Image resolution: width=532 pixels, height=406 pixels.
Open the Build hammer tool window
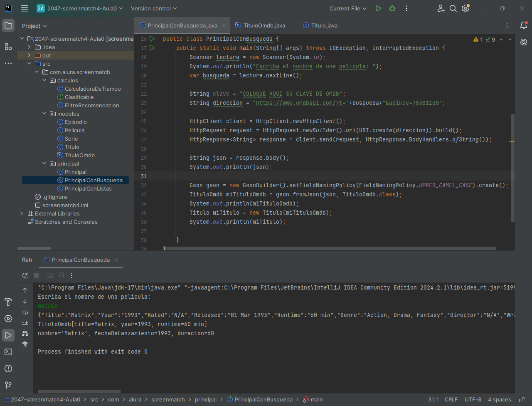(8, 302)
